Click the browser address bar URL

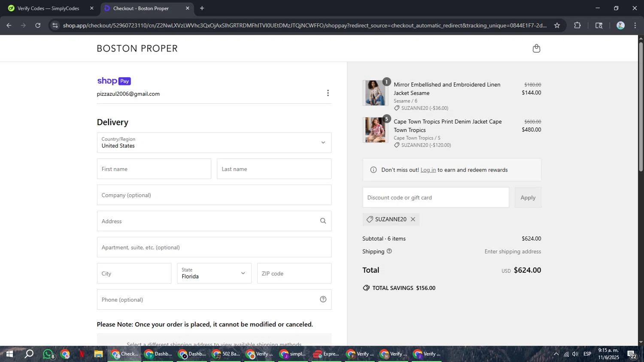[305, 25]
